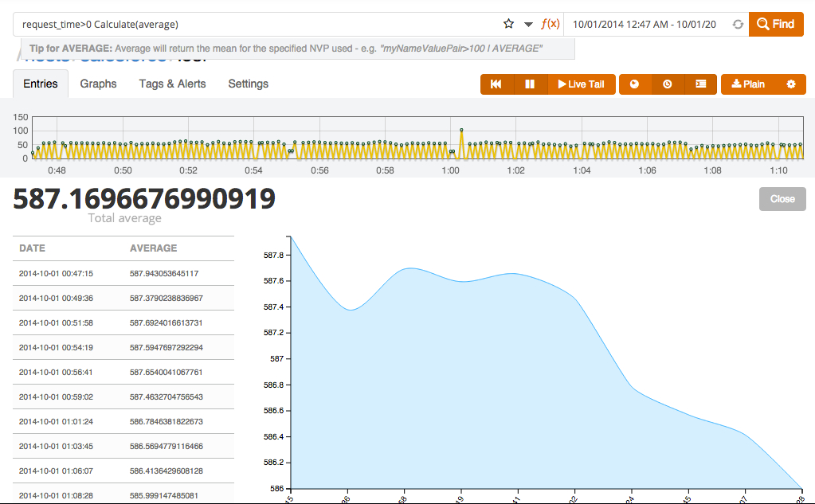Switch to the Graphs tab

(x=98, y=84)
